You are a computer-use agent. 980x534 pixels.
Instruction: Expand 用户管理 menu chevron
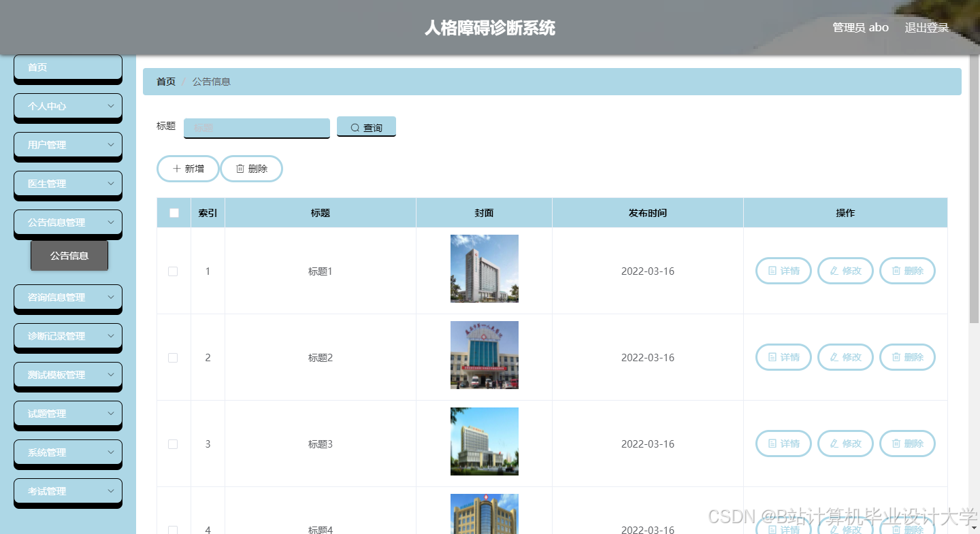tap(111, 145)
